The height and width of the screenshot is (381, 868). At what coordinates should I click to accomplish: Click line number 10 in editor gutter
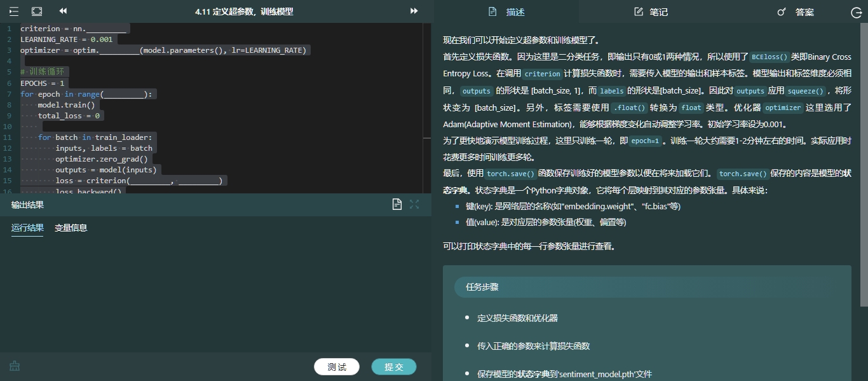pyautogui.click(x=8, y=127)
